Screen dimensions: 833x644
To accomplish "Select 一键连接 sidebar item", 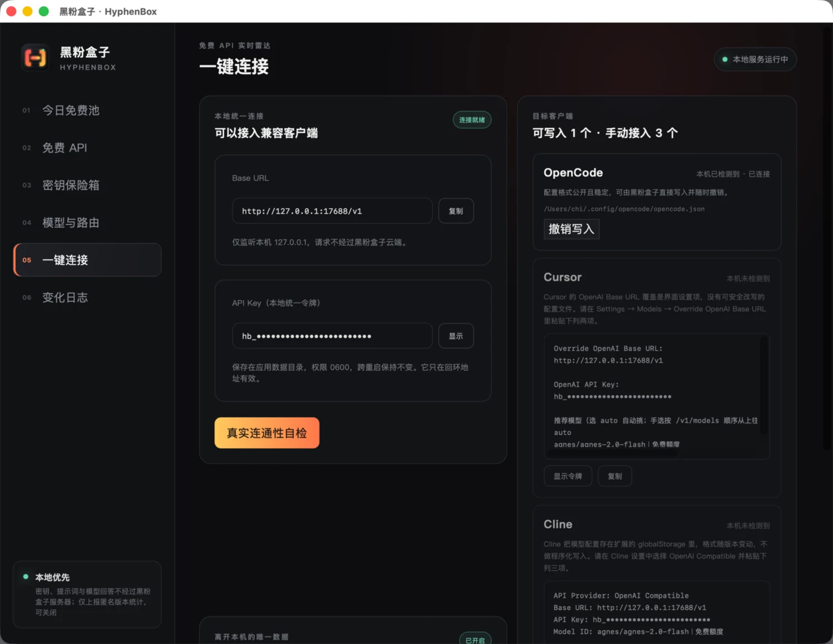I will 87,260.
